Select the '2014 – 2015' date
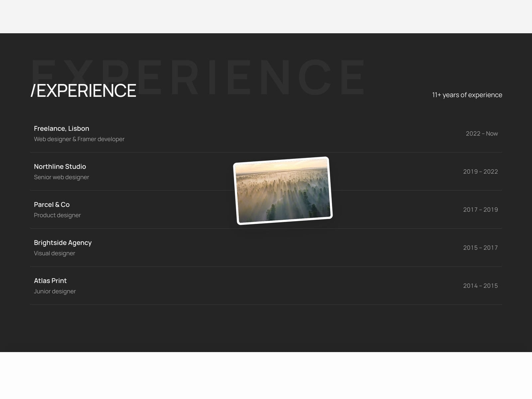 click(x=480, y=286)
